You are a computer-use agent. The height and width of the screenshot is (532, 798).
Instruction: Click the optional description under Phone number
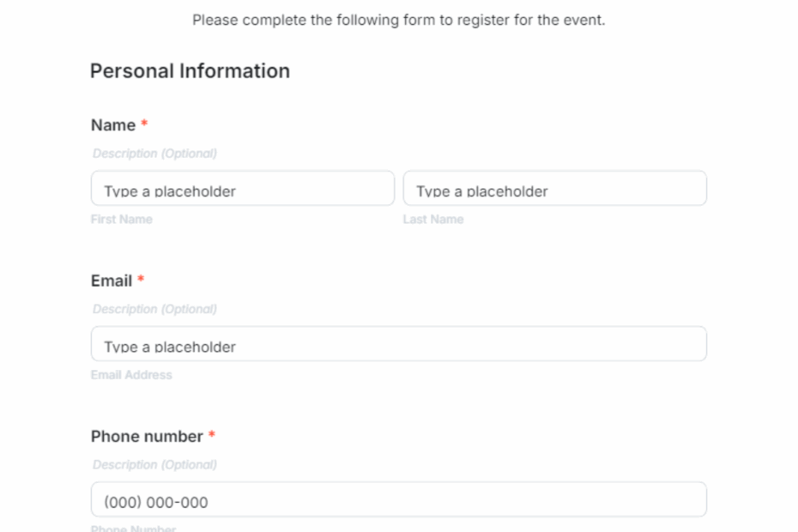point(154,464)
